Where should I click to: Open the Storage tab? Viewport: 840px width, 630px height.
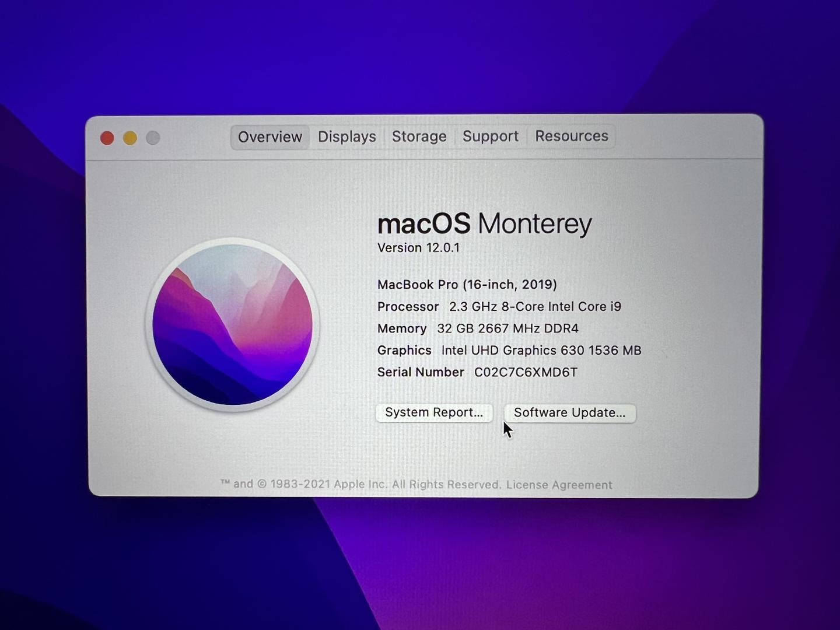click(x=419, y=136)
